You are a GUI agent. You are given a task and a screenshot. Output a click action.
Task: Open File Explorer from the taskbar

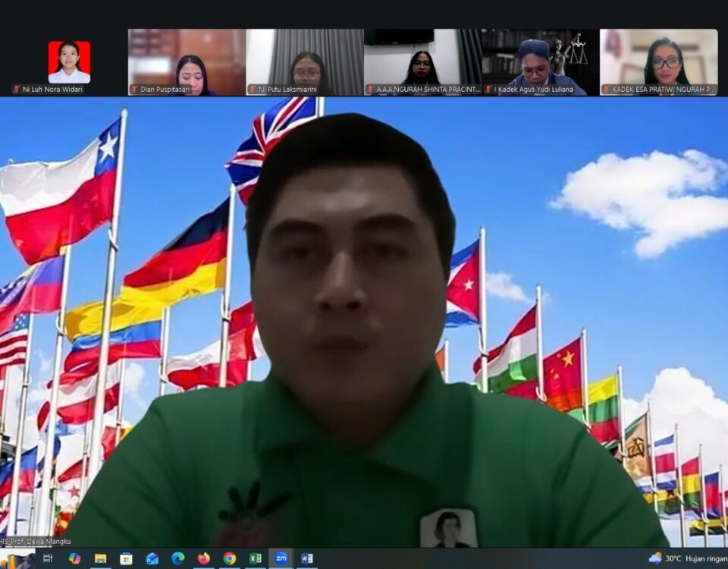click(x=100, y=558)
